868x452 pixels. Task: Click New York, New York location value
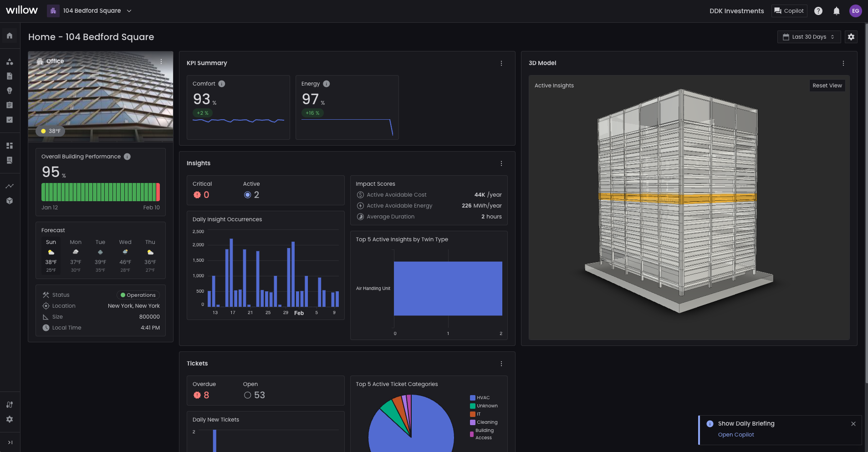coord(134,306)
